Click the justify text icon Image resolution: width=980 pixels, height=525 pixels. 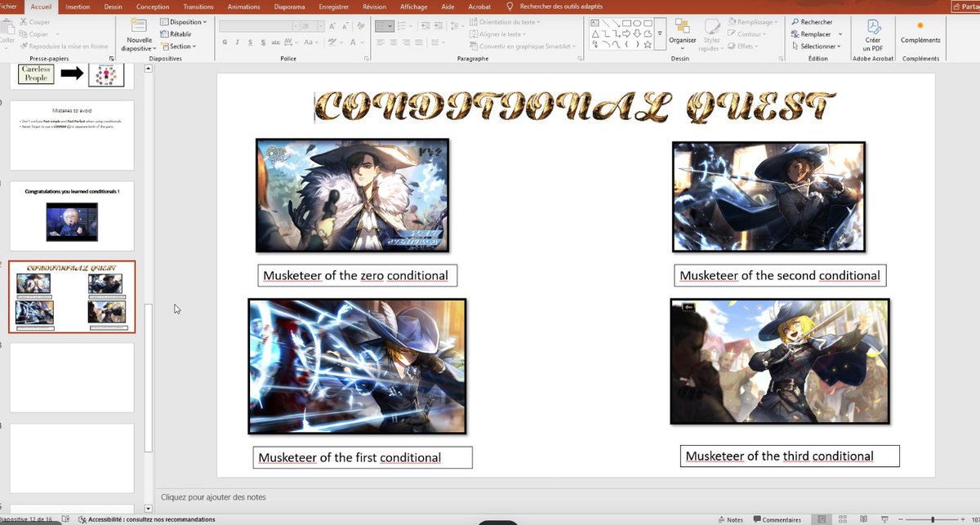pyautogui.click(x=419, y=42)
